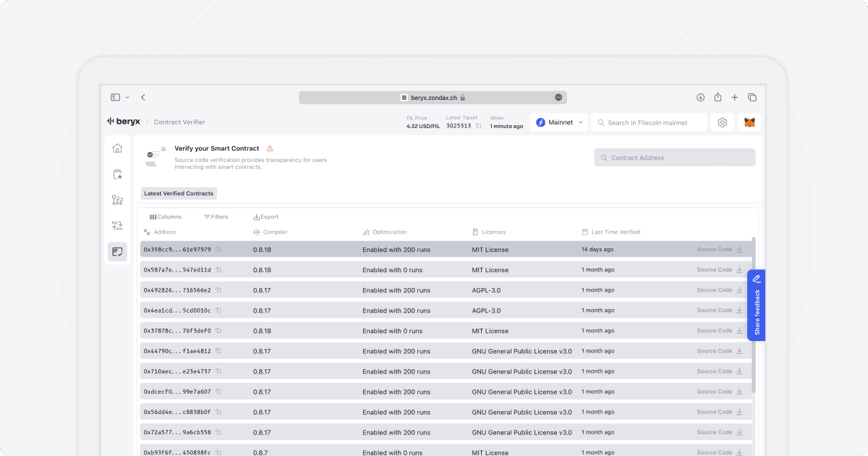The height and width of the screenshot is (456, 868).
Task: Click browser downloads icon
Action: tap(700, 97)
